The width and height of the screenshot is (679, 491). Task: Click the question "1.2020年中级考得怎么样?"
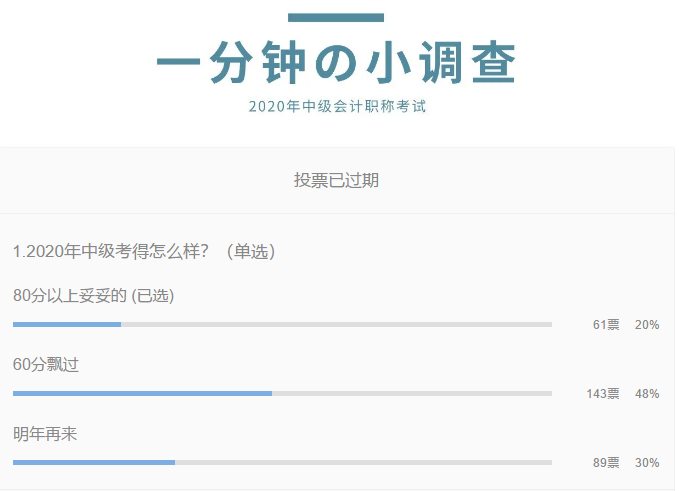pyautogui.click(x=111, y=251)
